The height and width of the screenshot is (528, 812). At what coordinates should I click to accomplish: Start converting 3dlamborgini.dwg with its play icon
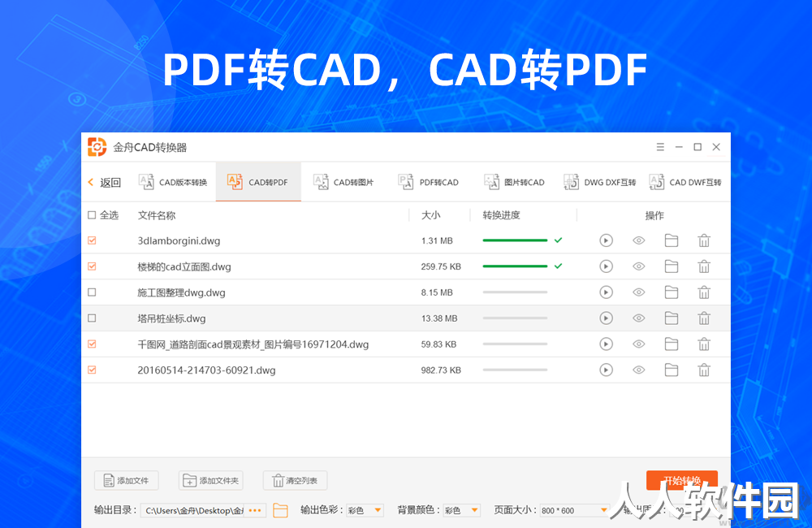click(x=606, y=240)
